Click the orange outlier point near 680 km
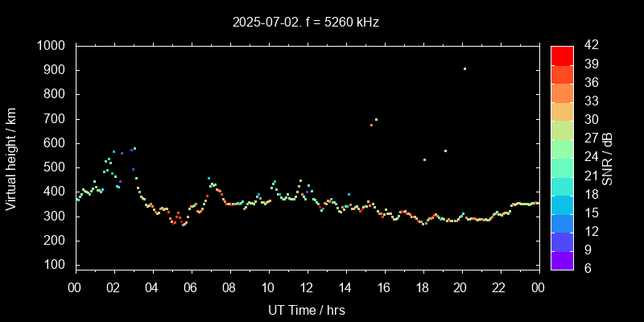 pos(371,126)
